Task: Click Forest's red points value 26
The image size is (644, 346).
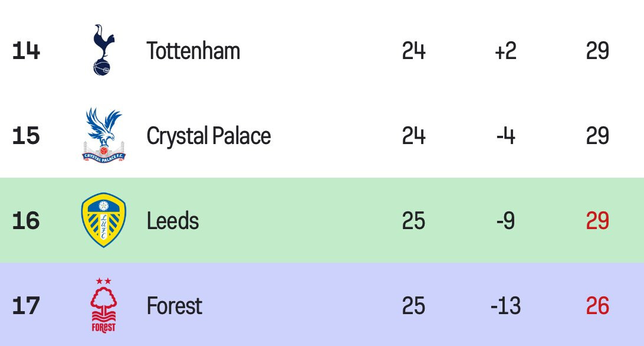Action: (597, 306)
